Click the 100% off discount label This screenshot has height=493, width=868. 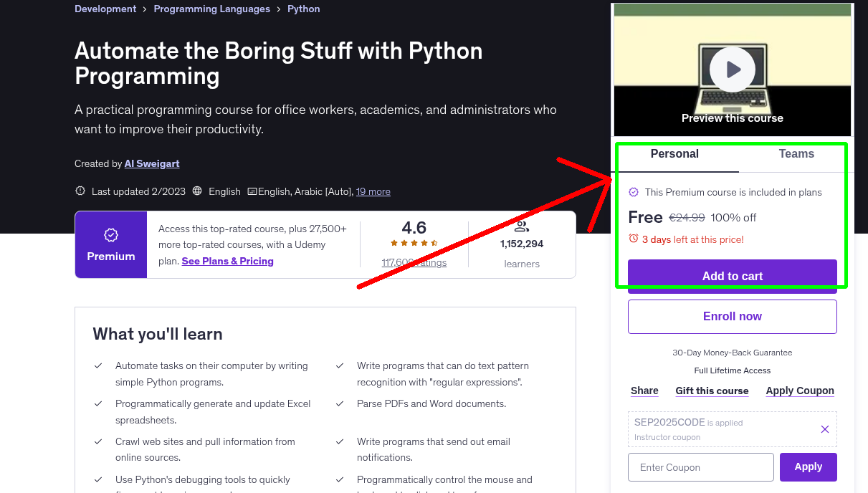[x=733, y=217]
